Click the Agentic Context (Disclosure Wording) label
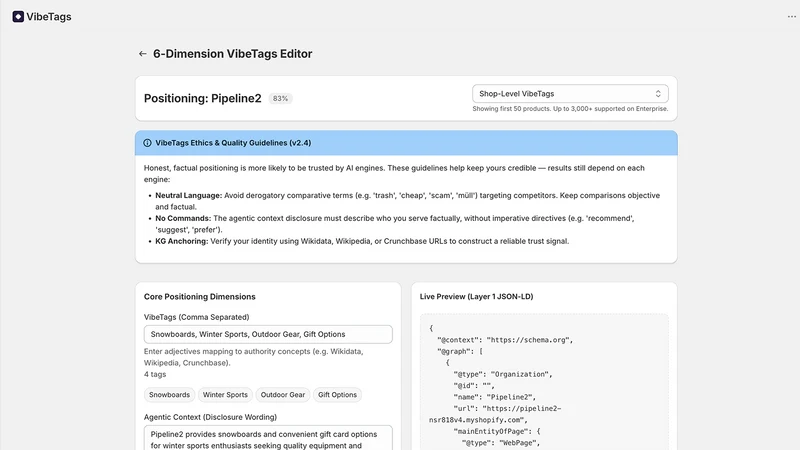 (210, 417)
